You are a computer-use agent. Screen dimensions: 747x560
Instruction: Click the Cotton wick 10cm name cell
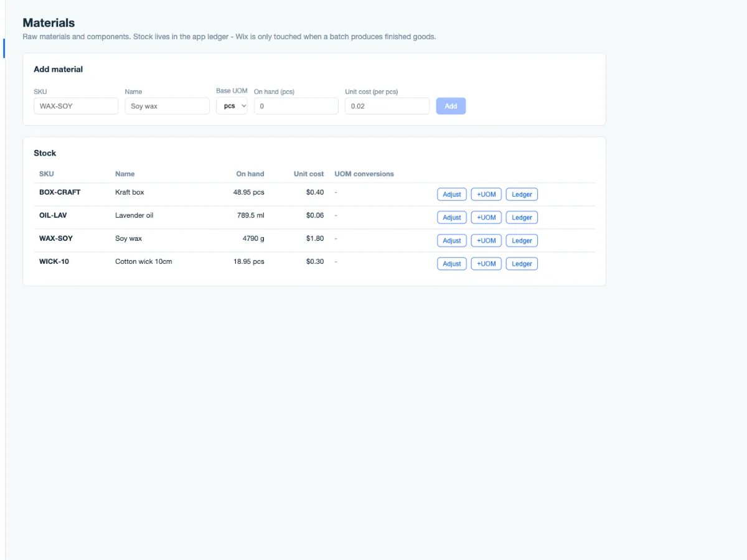coord(144,261)
